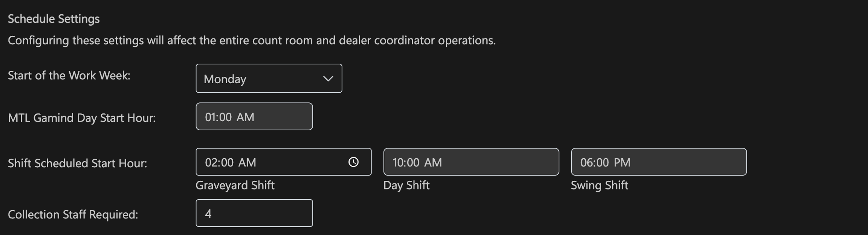Open the Start of the Work Week dropdown
Viewport: 868px width, 235px height.
point(269,78)
